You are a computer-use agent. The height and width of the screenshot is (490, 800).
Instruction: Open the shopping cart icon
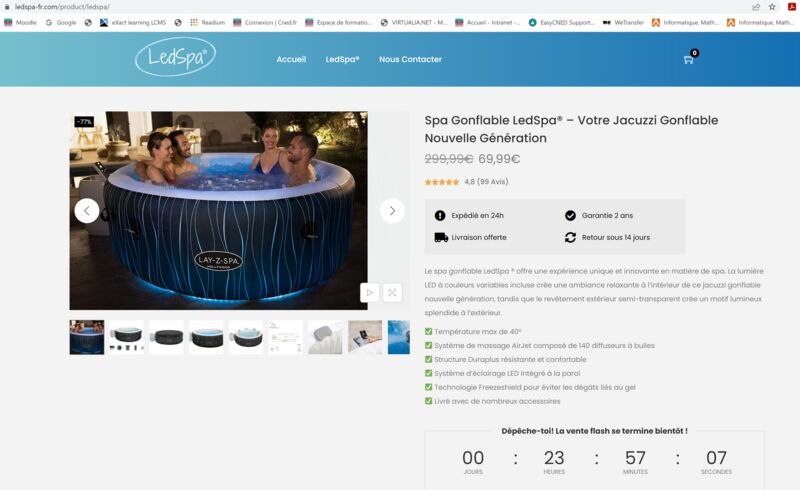[689, 59]
